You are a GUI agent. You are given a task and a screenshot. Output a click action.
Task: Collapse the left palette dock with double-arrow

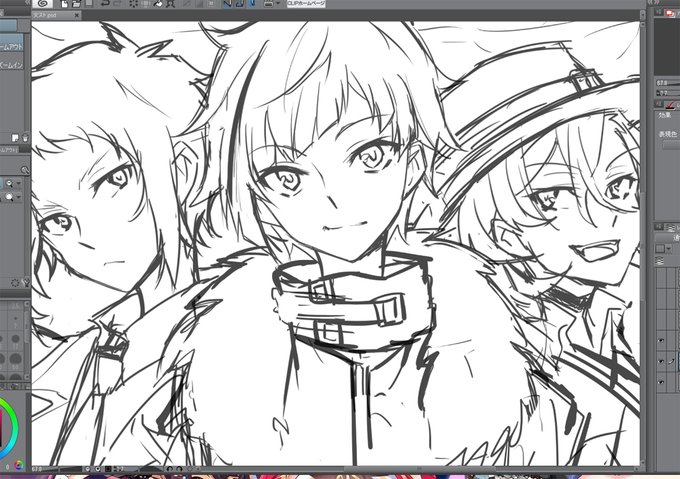click(28, 2)
